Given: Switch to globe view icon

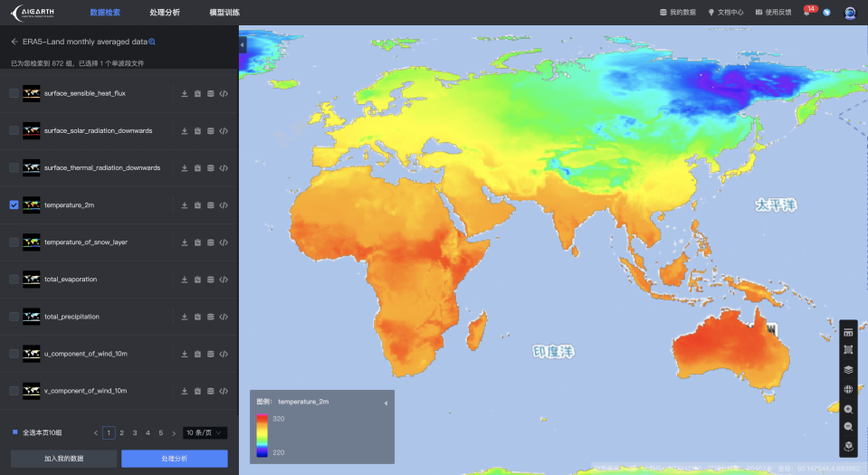Looking at the screenshot, I should [848, 389].
